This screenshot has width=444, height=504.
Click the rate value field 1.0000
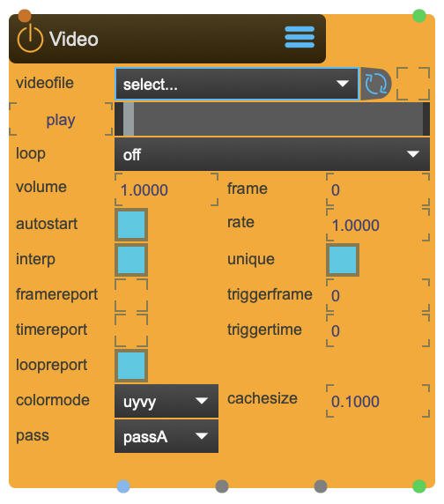(x=378, y=225)
